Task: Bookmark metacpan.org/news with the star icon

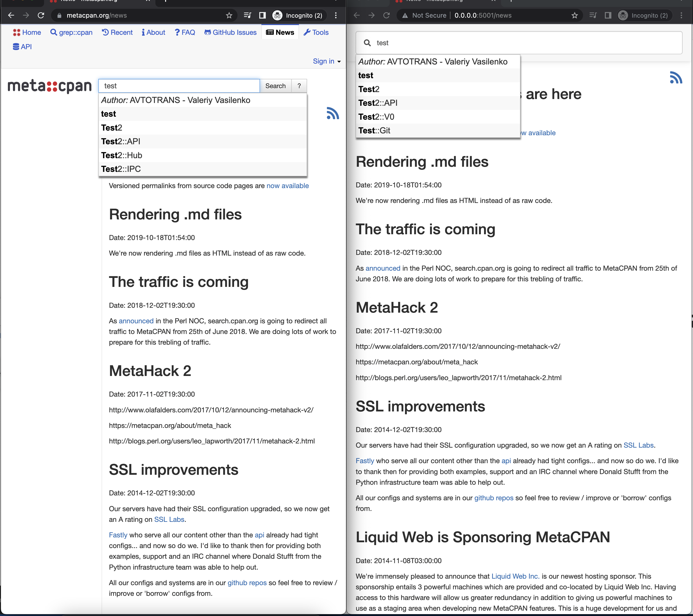Action: pyautogui.click(x=229, y=15)
